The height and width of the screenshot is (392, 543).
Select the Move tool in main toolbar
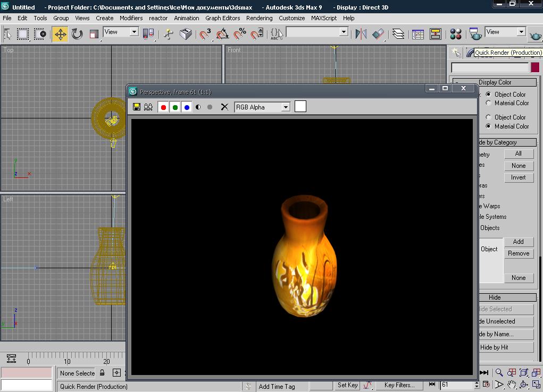pyautogui.click(x=60, y=35)
